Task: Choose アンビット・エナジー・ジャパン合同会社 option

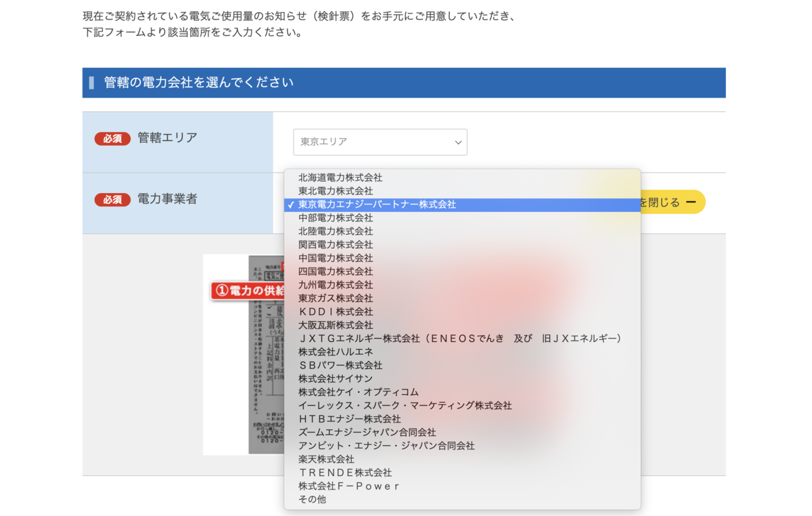Action: click(462, 446)
